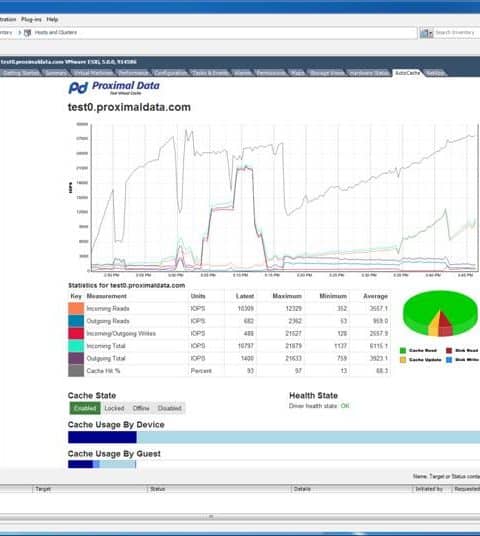Set cache state to Enabled

[x=85, y=408]
